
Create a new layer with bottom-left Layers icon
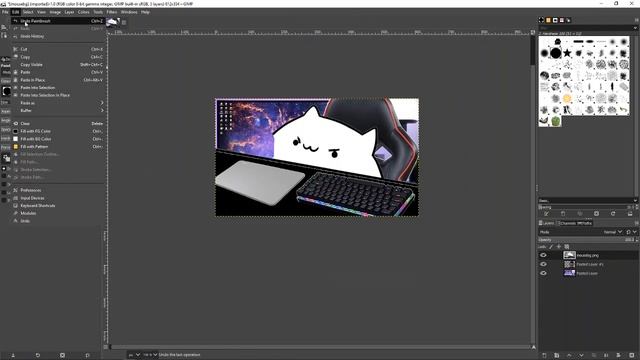click(544, 356)
